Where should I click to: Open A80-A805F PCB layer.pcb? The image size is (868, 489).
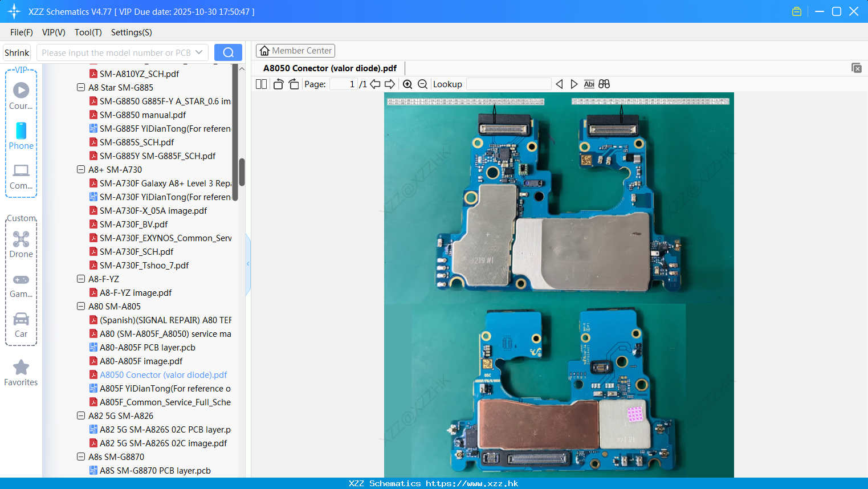click(x=148, y=348)
